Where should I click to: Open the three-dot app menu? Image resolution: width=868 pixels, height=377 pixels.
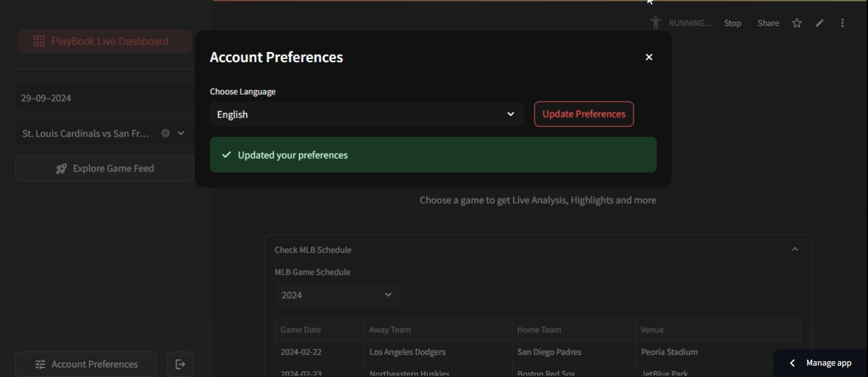[843, 23]
